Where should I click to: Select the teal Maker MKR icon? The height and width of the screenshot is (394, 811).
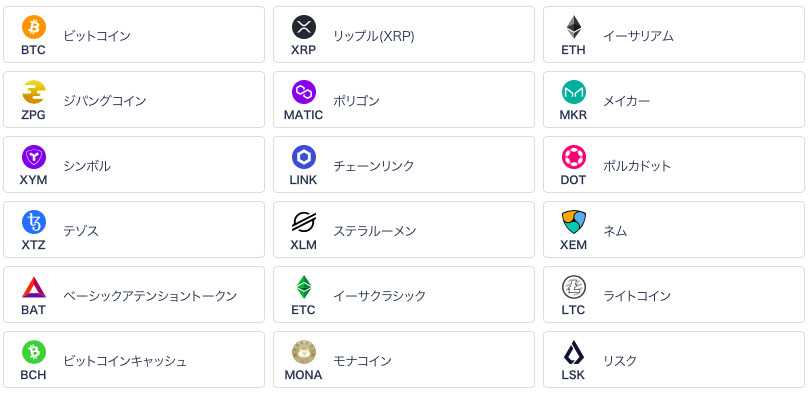(574, 93)
